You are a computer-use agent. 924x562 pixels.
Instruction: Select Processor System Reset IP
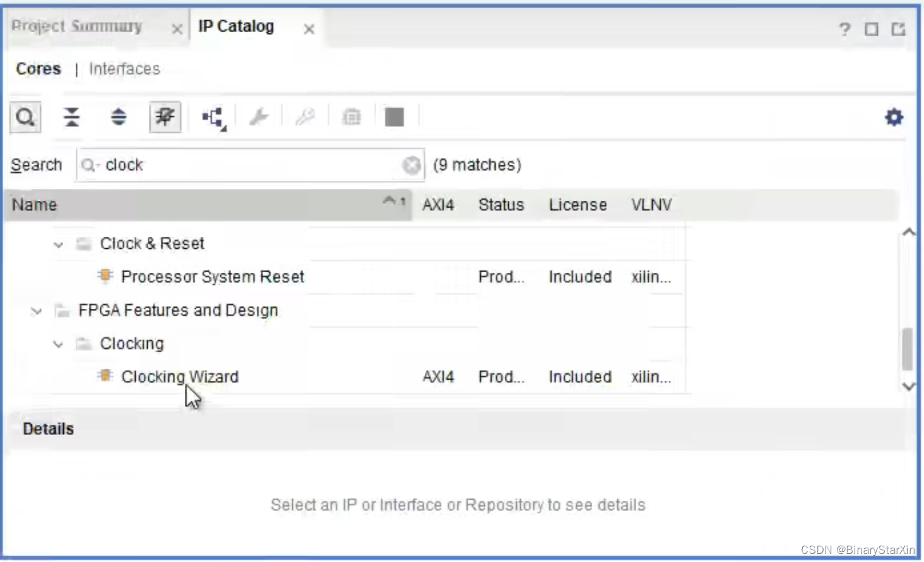click(213, 277)
